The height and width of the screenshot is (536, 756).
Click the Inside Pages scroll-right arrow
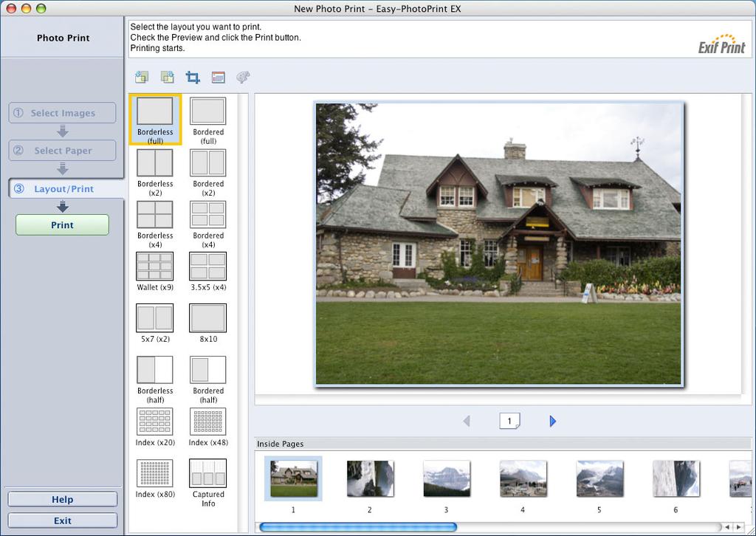point(739,527)
